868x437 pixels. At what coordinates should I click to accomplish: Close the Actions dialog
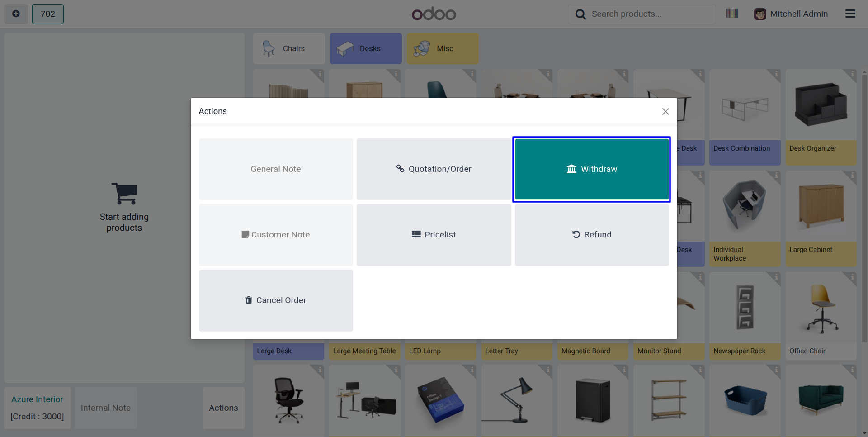(665, 111)
